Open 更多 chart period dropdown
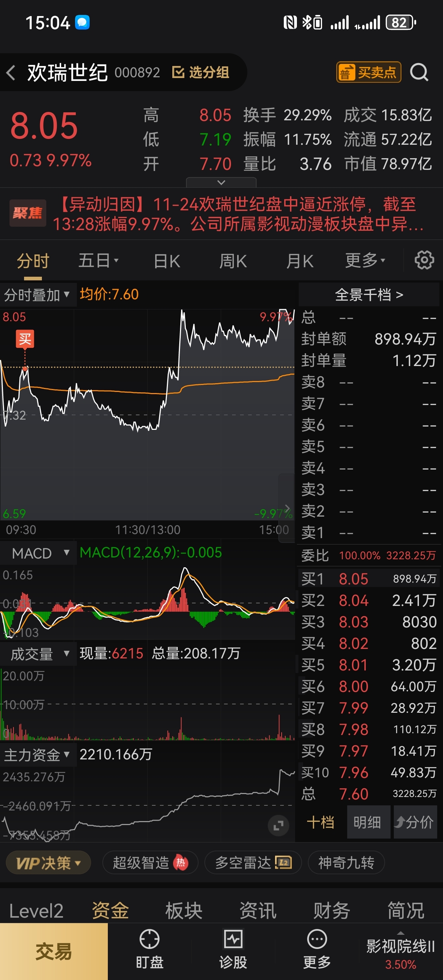The height and width of the screenshot is (980, 443). [x=365, y=261]
